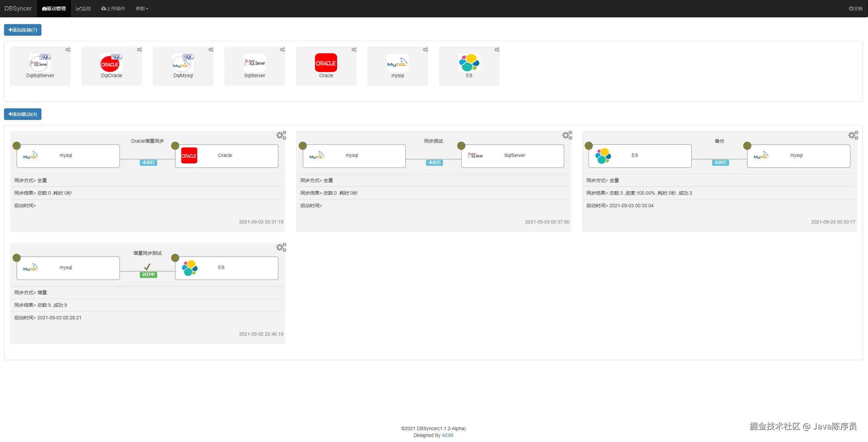Select the red Oracle connection icon
Image resolution: width=868 pixels, height=442 pixels.
326,63
